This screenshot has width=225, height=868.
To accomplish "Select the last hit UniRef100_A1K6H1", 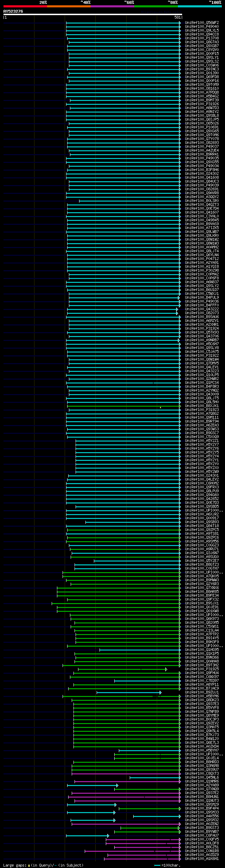I will click(202, 859).
